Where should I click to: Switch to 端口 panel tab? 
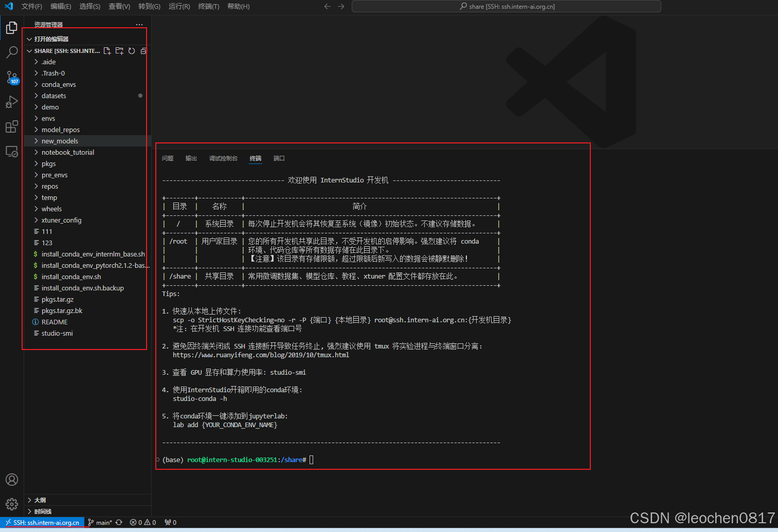[x=279, y=158]
